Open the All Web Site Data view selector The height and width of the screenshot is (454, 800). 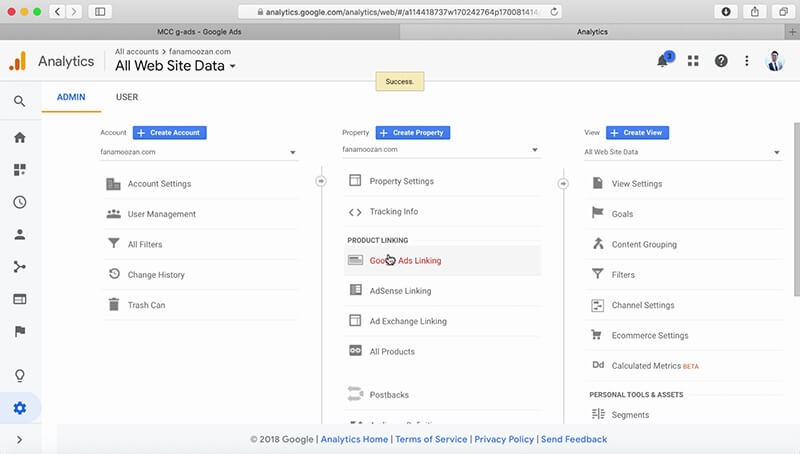coord(175,66)
